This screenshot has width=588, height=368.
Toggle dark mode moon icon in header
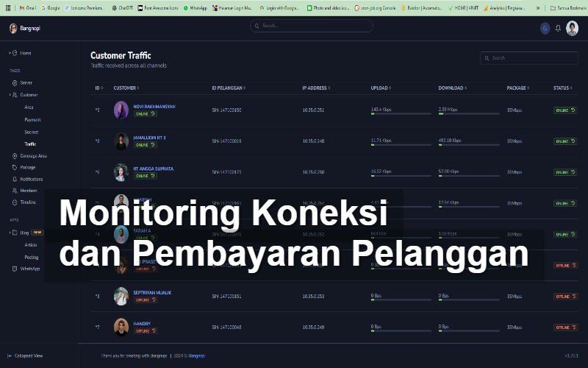545,28
